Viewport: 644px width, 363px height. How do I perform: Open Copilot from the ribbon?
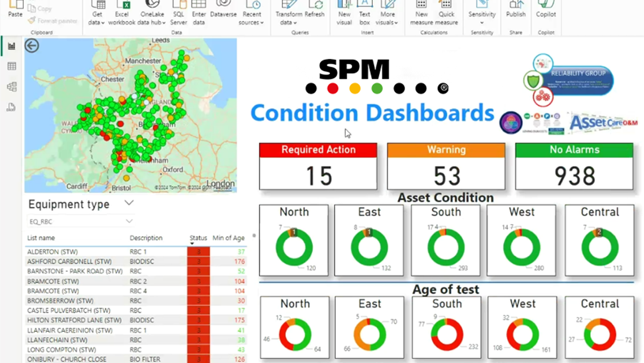[546, 11]
